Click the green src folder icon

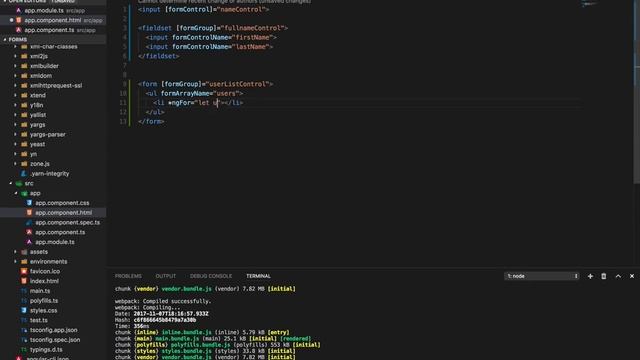point(19,183)
